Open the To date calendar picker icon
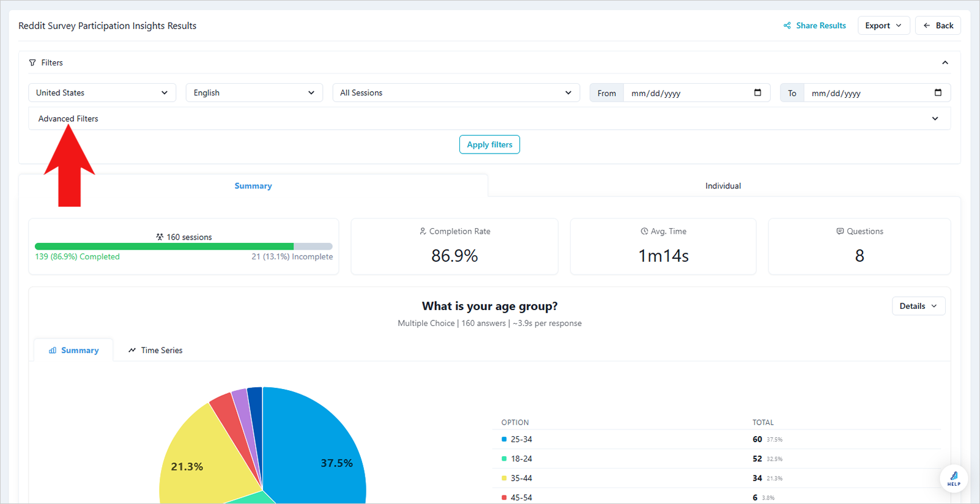Screen dimensions: 980x504 [x=938, y=92]
